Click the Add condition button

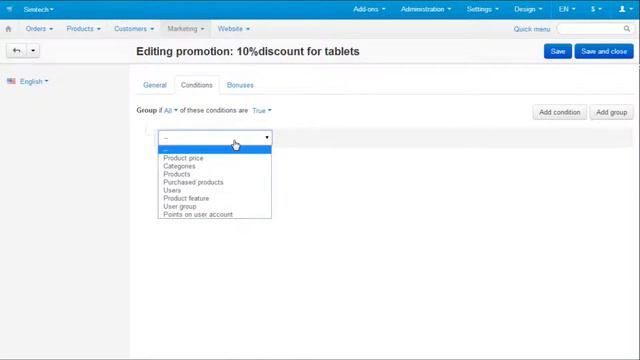click(x=560, y=112)
